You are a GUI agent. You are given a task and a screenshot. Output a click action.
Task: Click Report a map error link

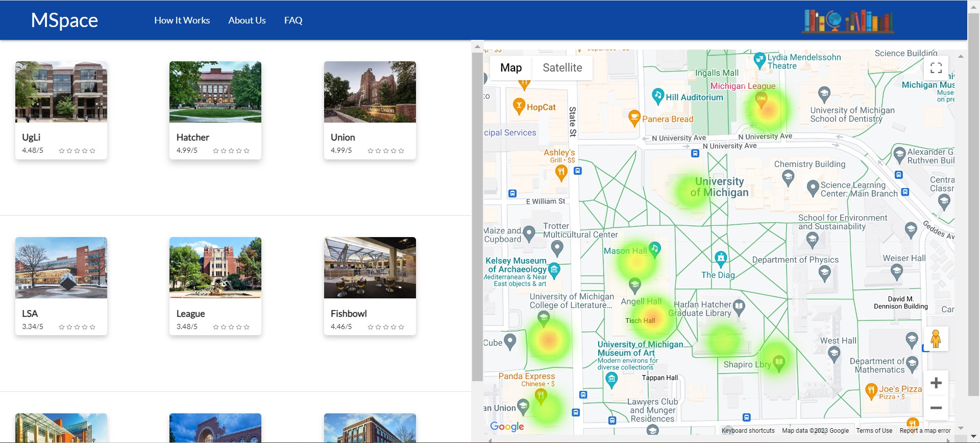click(x=925, y=431)
